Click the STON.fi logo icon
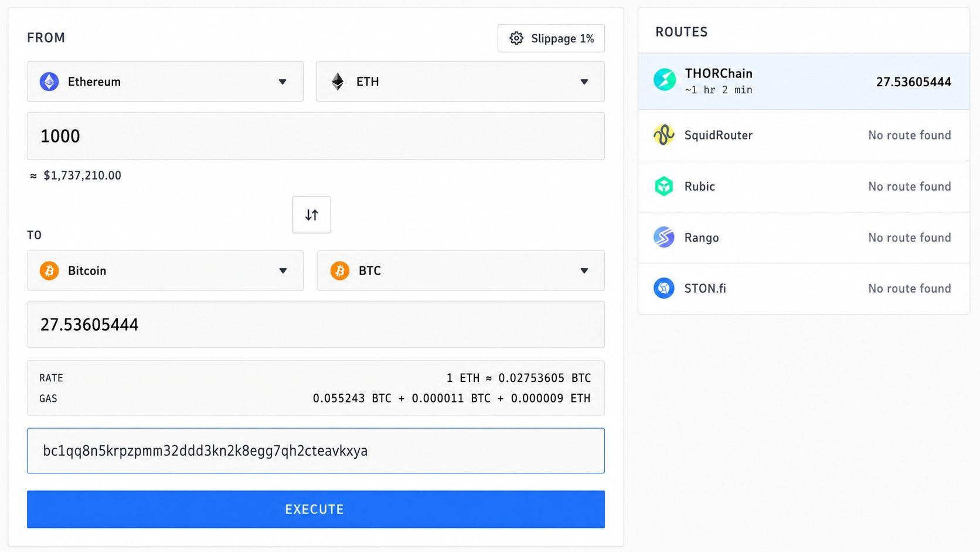980x552 pixels. [x=664, y=288]
